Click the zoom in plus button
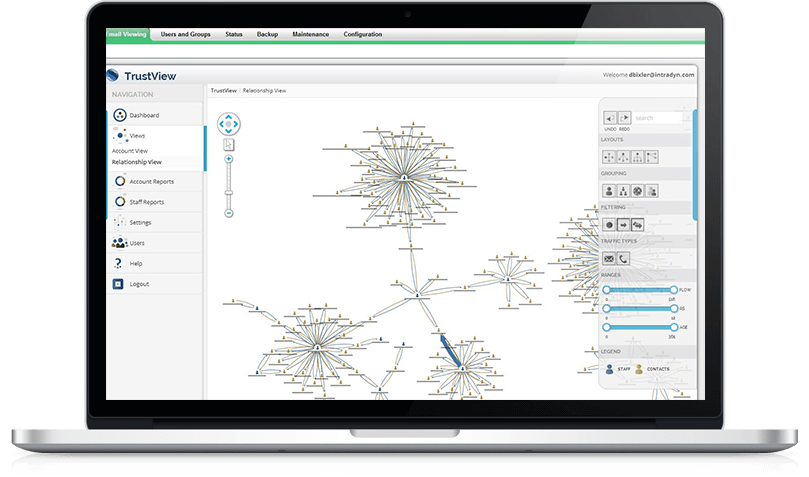 pos(229,159)
